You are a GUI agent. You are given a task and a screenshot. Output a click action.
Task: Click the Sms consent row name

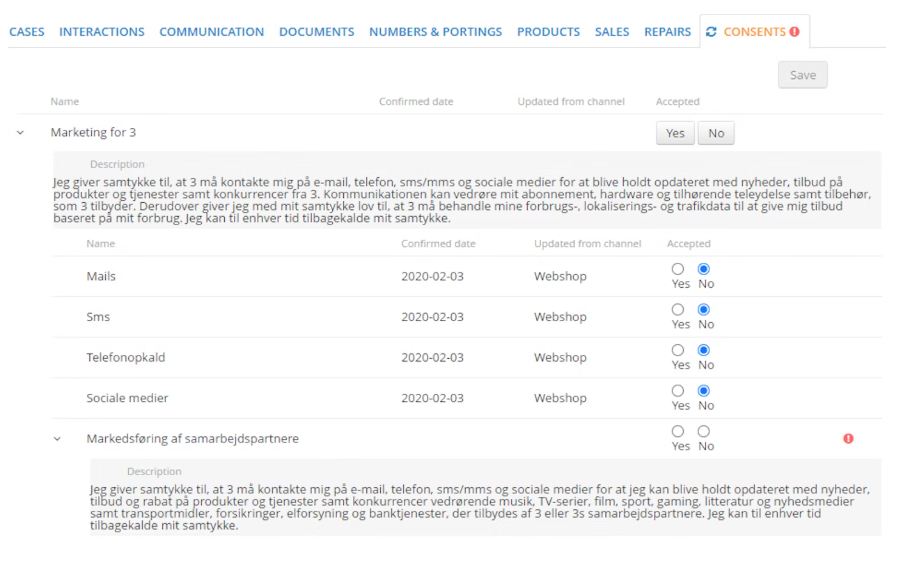(x=98, y=317)
